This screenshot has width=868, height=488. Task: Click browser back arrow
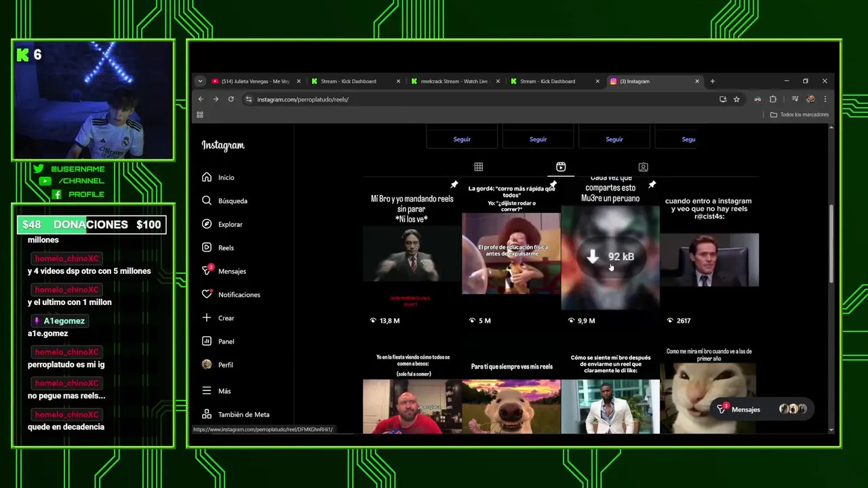[200, 99]
